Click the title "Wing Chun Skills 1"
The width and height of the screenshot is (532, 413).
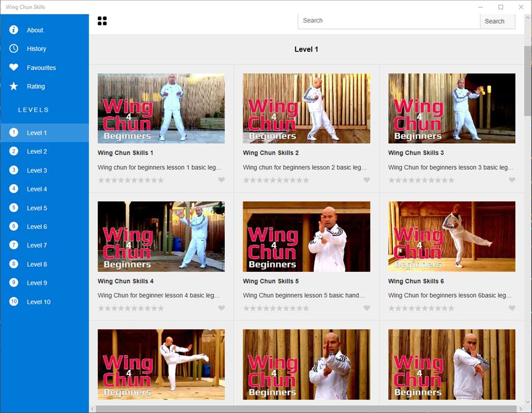(125, 153)
